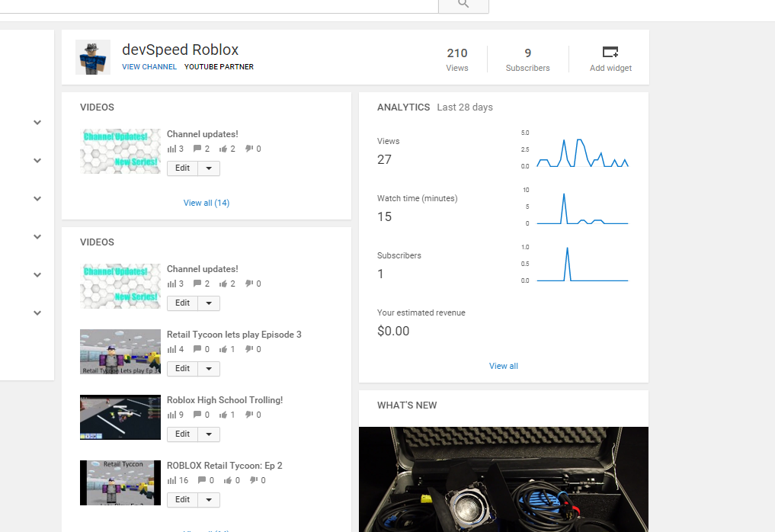Click the views bar icon for ROBLOX Retail Tycoon: Ep 2

(x=171, y=480)
